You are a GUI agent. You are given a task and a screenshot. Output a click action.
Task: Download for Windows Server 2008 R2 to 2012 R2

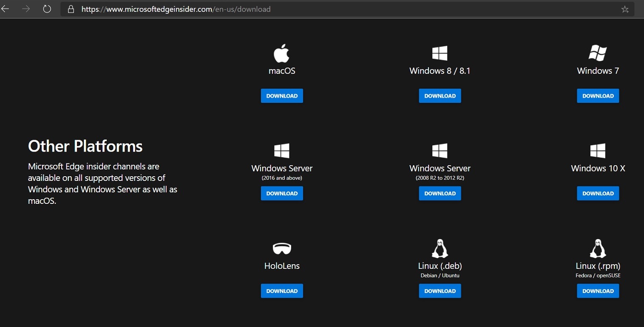[x=440, y=193]
